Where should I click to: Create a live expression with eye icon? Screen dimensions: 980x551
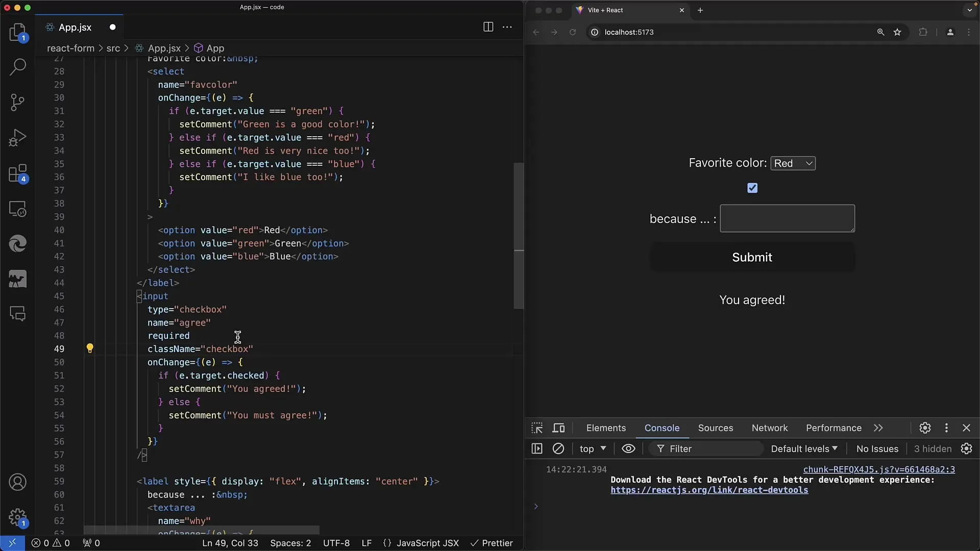(628, 448)
